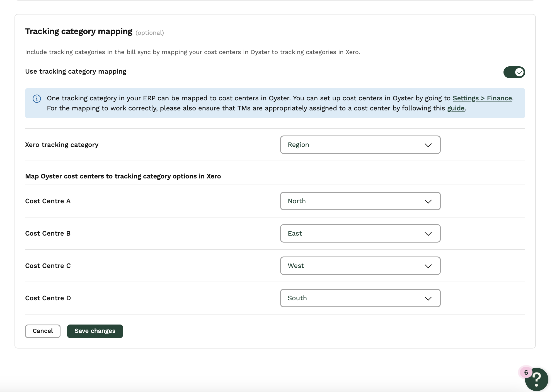
Task: Open the Xero tracking category Region dropdown
Action: 360,145
